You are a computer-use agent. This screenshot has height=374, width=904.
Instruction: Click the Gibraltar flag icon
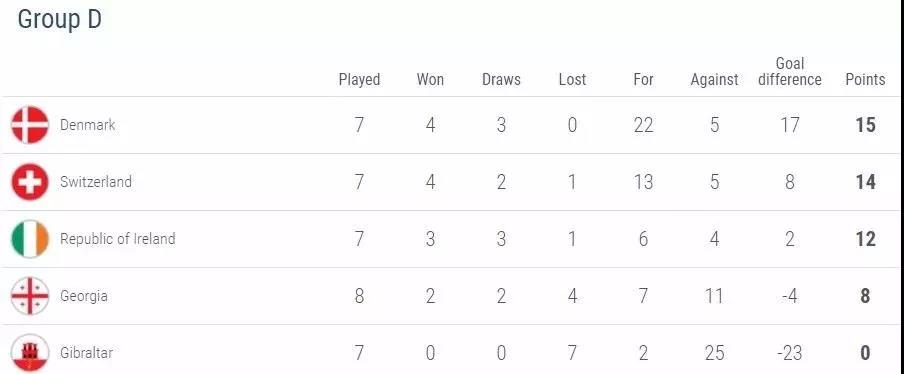click(x=30, y=353)
